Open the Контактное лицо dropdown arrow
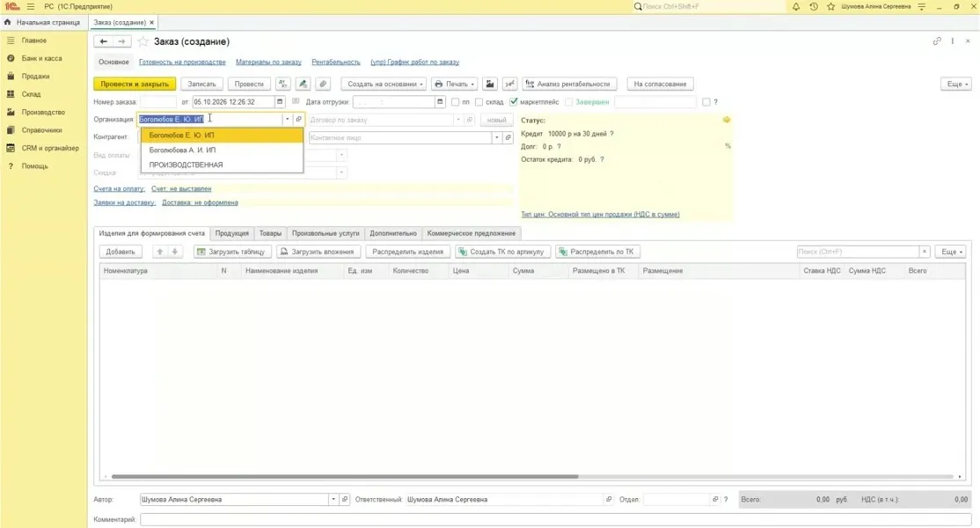980x528 pixels. [497, 137]
